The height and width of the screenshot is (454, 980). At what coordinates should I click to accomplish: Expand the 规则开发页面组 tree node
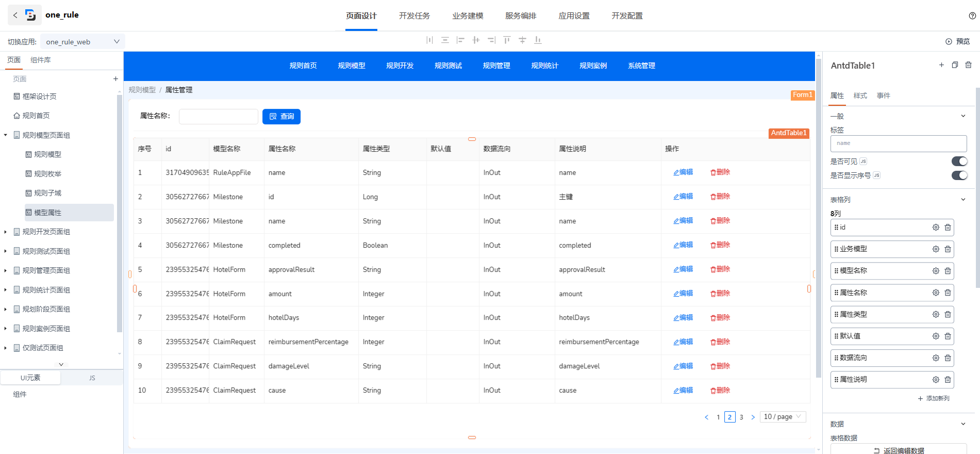(6, 232)
